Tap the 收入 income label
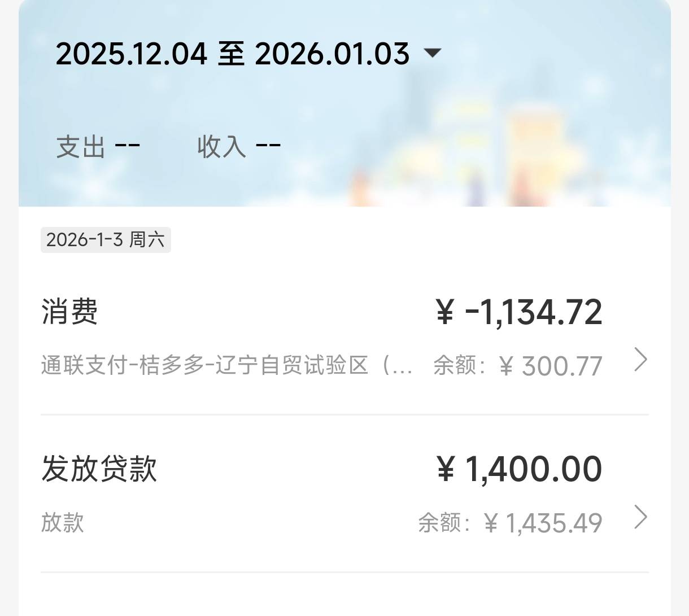Viewport: 689px width, 616px height. [221, 147]
